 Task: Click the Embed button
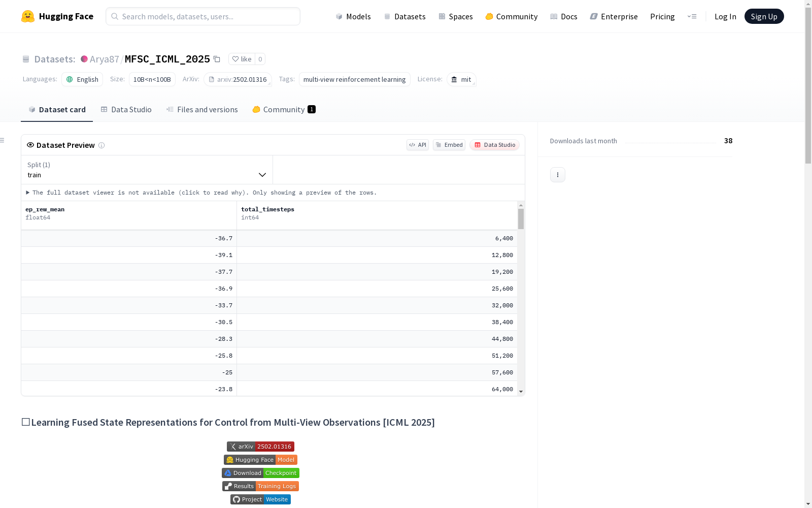[449, 145]
